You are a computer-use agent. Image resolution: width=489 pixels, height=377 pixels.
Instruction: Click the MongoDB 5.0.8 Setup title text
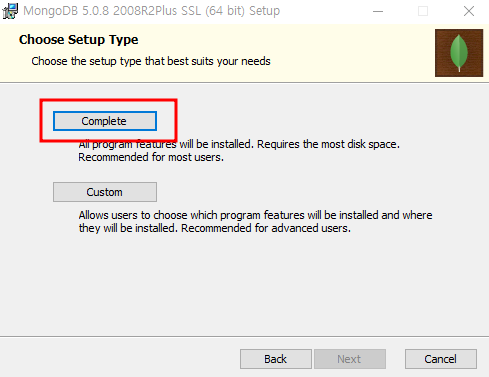152,11
